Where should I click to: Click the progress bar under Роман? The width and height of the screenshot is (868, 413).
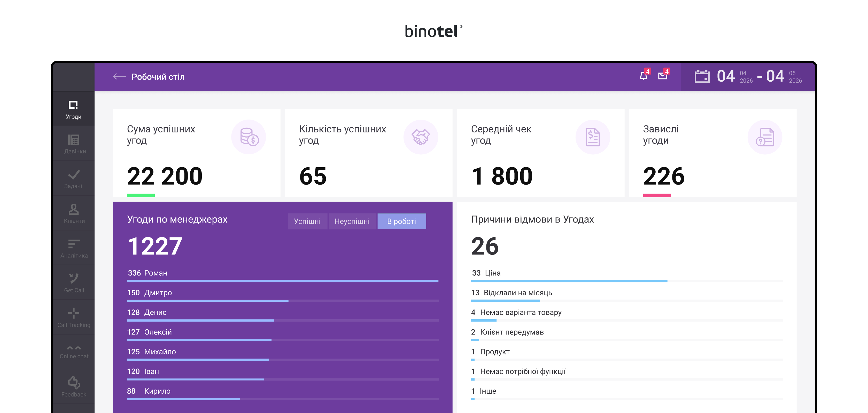point(283,281)
